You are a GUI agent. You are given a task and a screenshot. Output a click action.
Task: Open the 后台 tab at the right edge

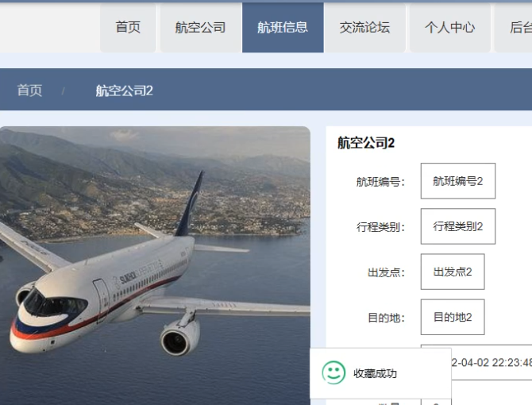[514, 28]
